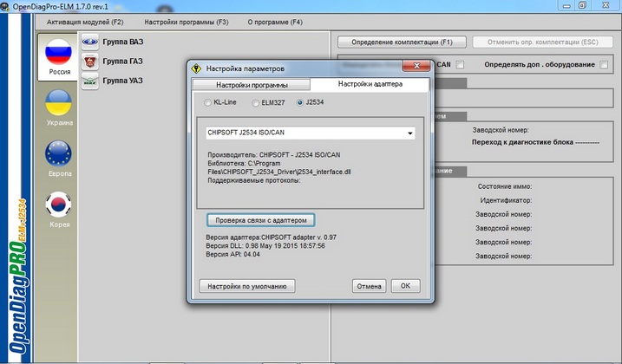Switch to Настройки программы tab
622x364 pixels.
point(252,85)
